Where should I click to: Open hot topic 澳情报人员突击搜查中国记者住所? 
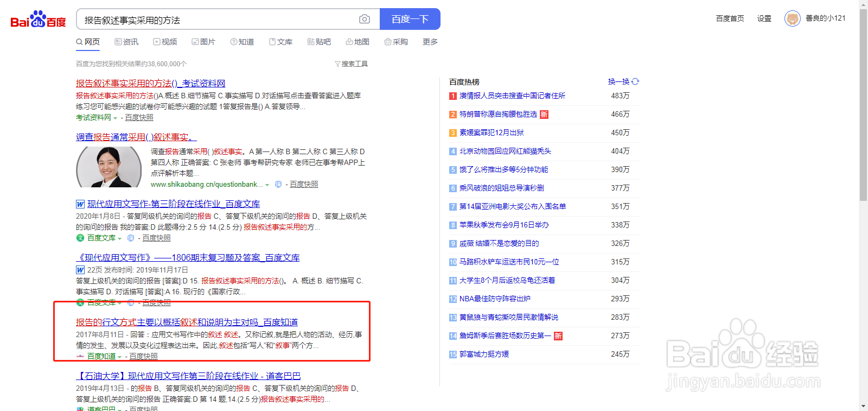click(512, 96)
